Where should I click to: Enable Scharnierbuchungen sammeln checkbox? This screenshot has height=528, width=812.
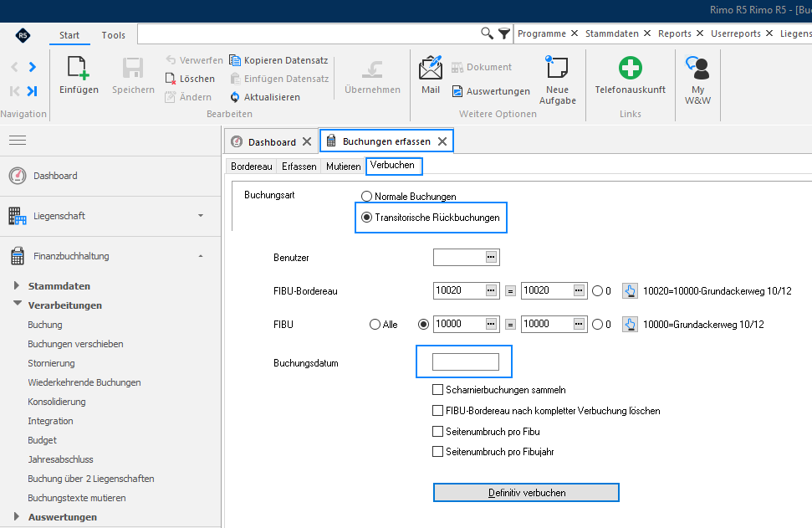click(x=437, y=390)
